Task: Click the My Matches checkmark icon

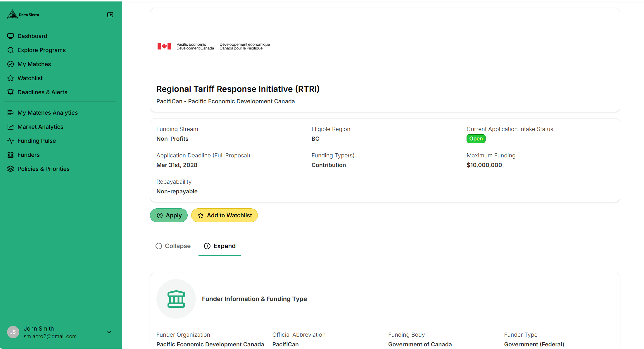Action: click(11, 64)
